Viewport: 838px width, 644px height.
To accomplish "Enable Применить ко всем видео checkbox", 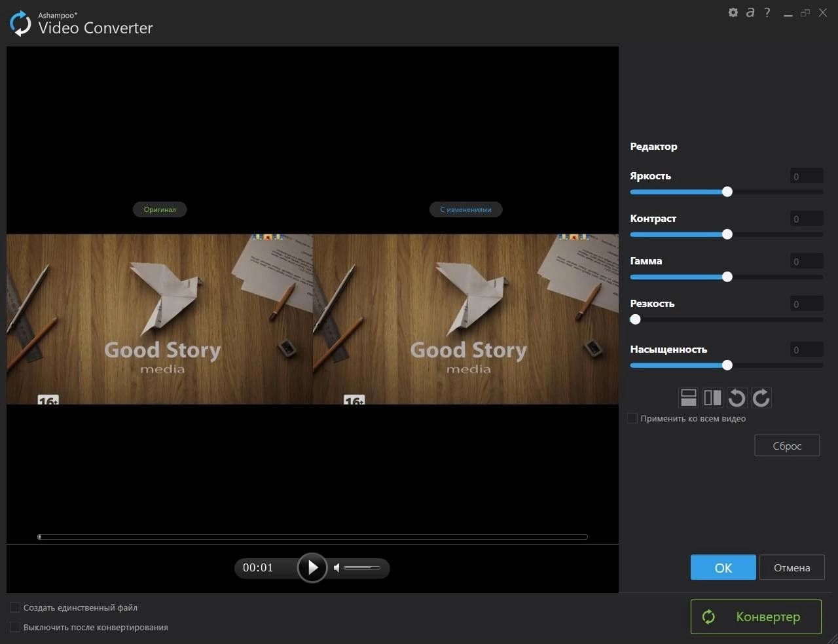I will (x=632, y=418).
